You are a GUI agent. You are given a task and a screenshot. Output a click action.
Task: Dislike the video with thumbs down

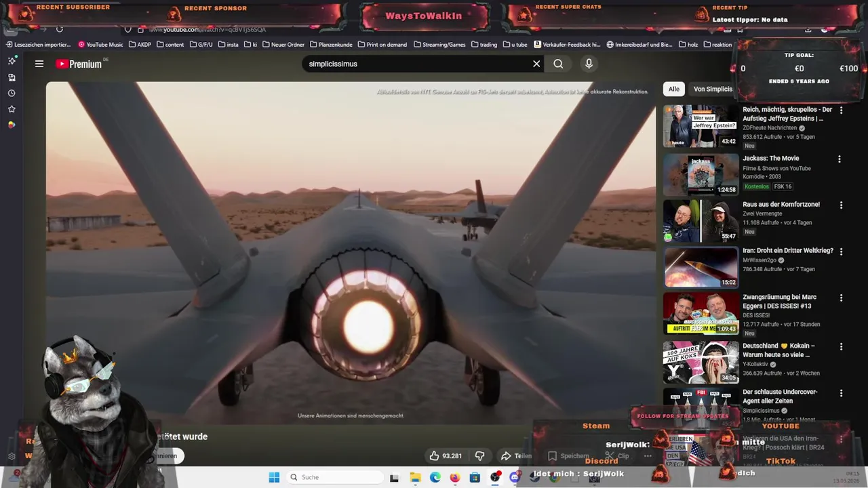coord(479,456)
